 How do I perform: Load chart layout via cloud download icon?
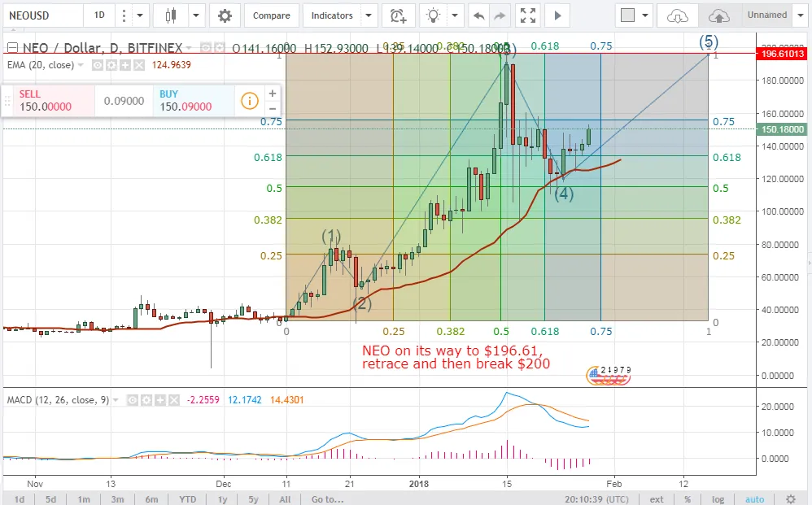[677, 15]
